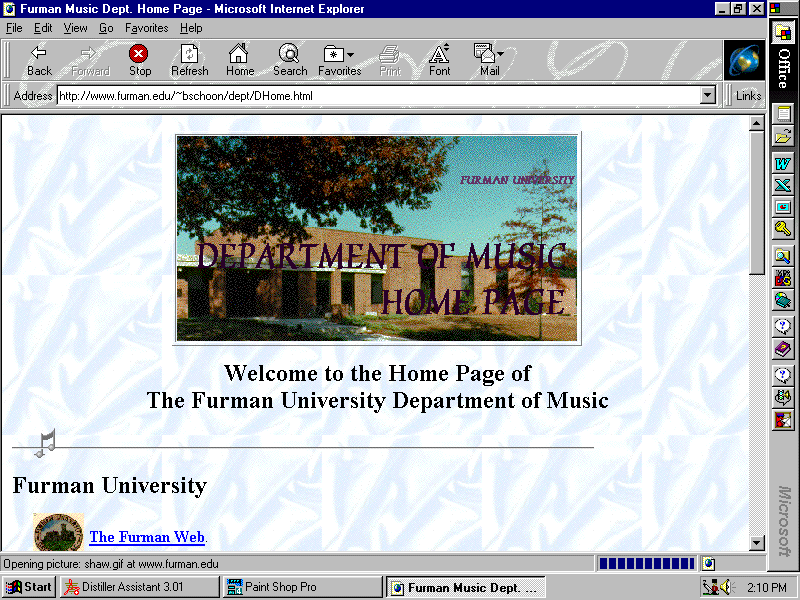Launch Microsoft Excel from the Office bar

783,185
